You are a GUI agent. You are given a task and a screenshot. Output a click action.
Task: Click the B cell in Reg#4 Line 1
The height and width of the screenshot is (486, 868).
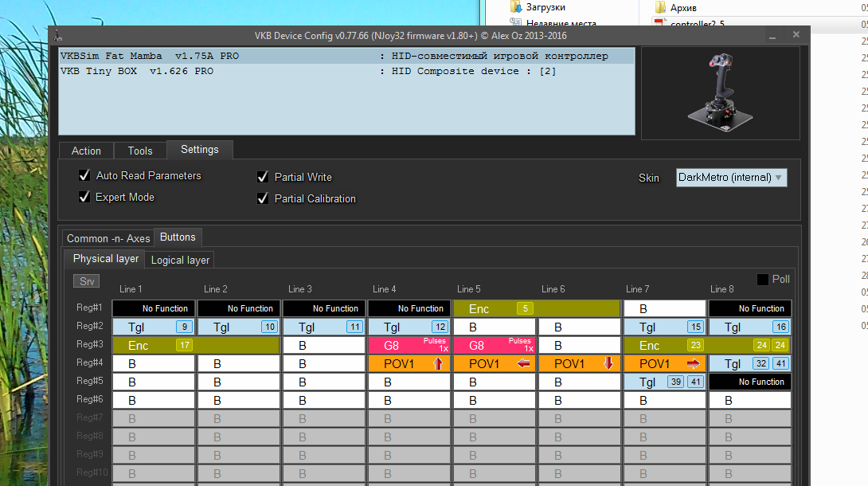[x=154, y=363]
